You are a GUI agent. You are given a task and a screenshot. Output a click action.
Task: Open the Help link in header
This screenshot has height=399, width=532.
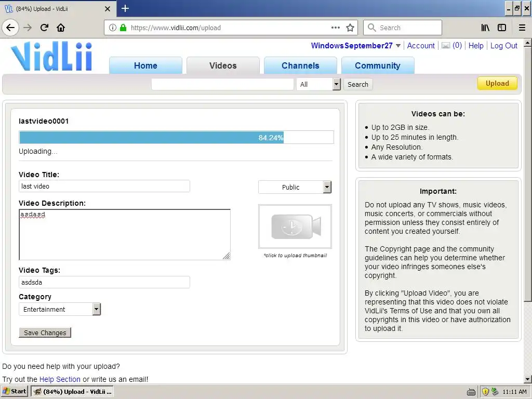(x=476, y=46)
